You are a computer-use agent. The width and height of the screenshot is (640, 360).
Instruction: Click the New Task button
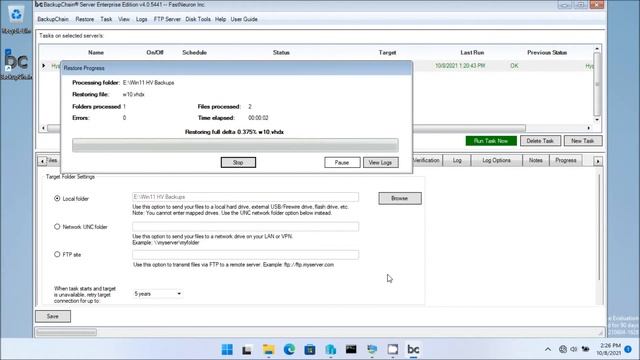583,141
